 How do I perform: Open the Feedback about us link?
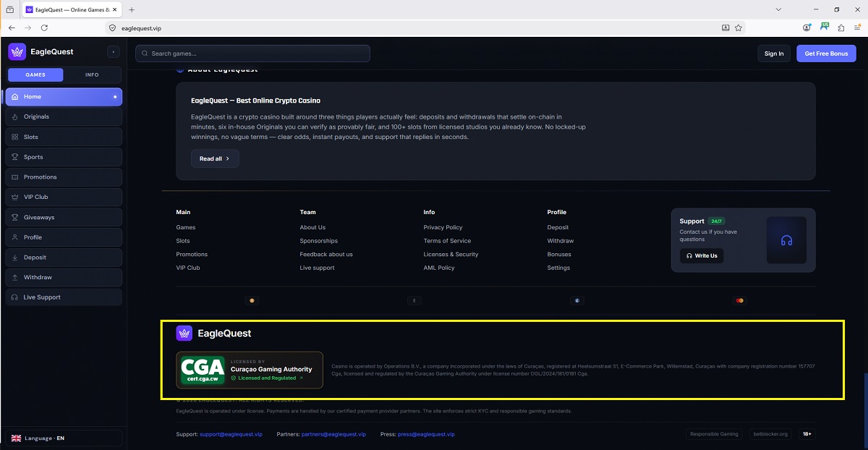tap(326, 255)
